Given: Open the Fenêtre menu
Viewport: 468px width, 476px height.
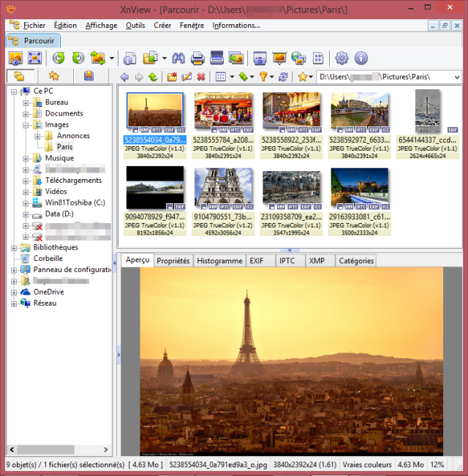Looking at the screenshot, I should click(192, 26).
